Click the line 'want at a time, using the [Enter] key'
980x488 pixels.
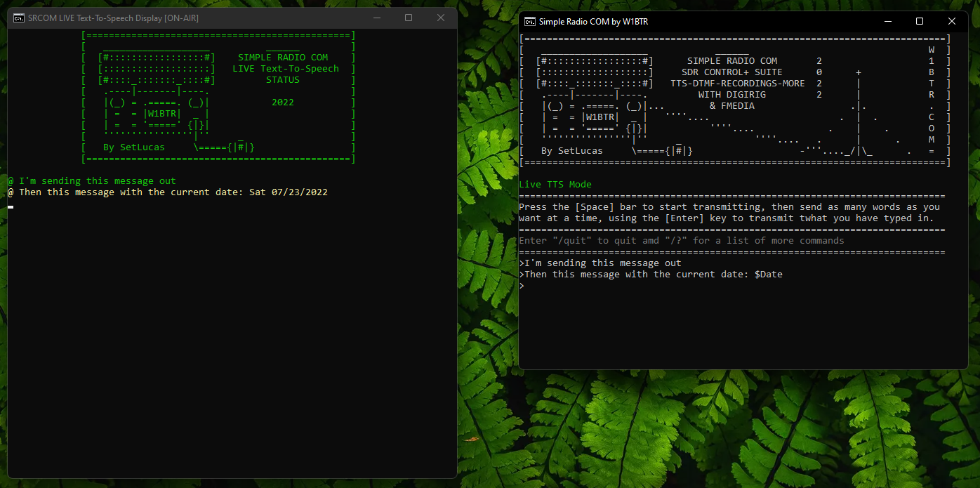(x=727, y=218)
